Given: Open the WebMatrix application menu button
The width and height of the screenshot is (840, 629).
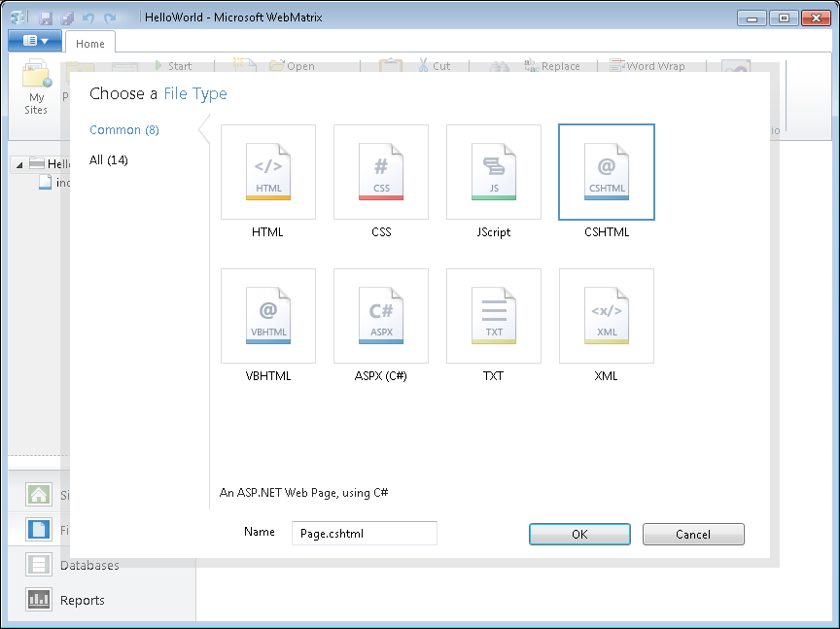Looking at the screenshot, I should click(x=35, y=41).
